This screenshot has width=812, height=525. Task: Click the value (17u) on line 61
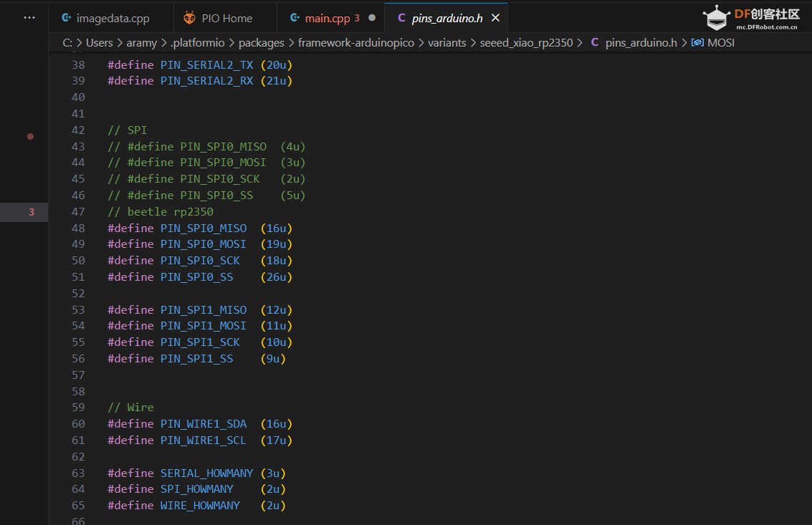pyautogui.click(x=277, y=440)
